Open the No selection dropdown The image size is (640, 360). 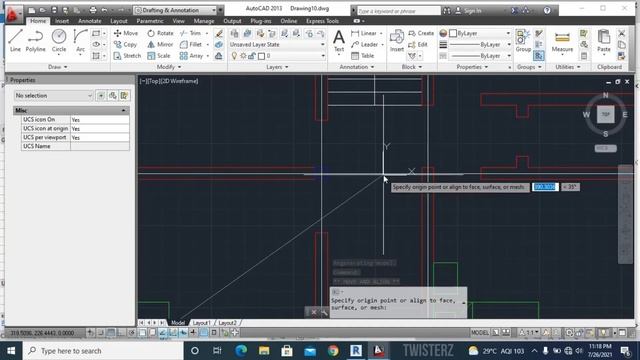click(x=54, y=96)
